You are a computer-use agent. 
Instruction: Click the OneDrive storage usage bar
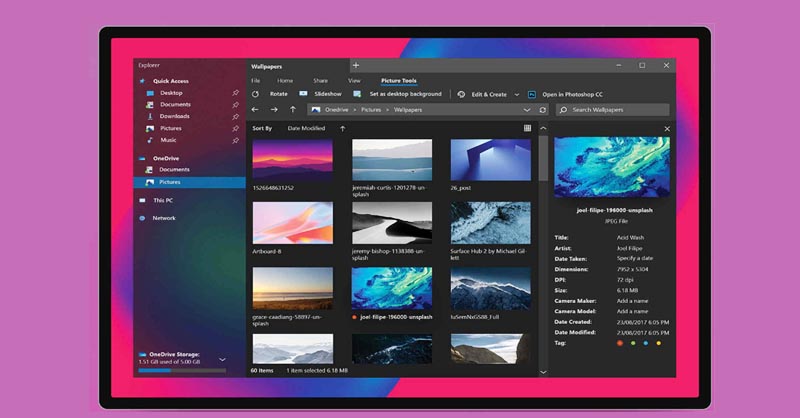tap(182, 371)
